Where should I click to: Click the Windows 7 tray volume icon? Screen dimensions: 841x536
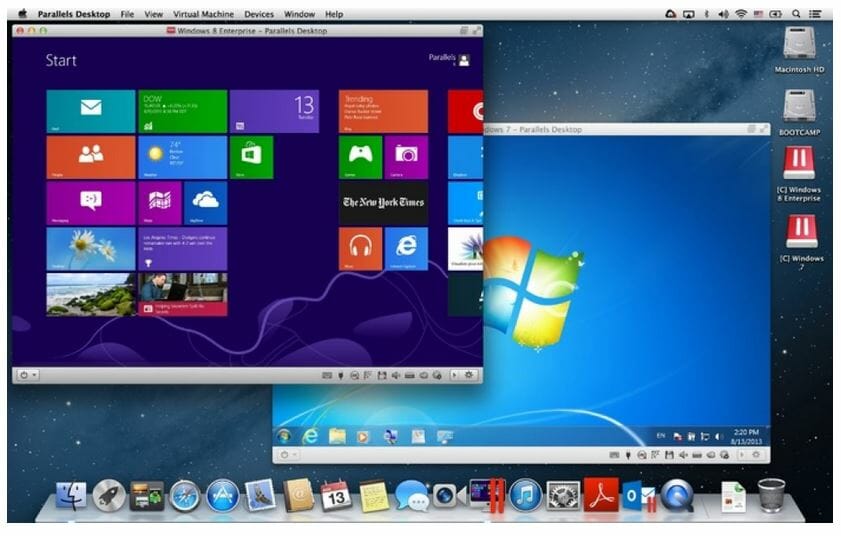[x=719, y=437]
